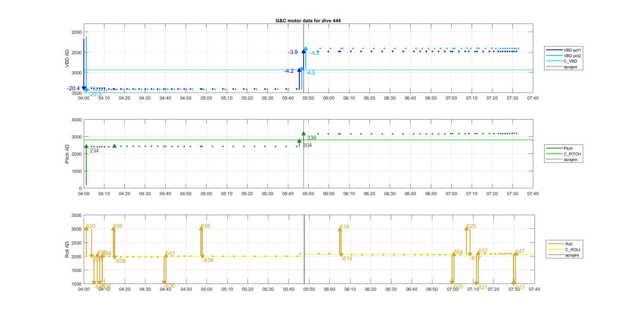Click the "-4.5" VBD data label
Screen dimensions: 644x319
[x=310, y=73]
